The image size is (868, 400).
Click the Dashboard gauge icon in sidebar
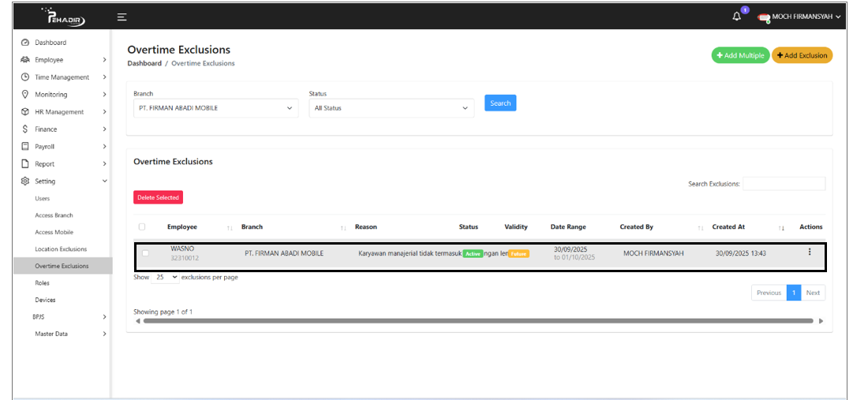(25, 43)
